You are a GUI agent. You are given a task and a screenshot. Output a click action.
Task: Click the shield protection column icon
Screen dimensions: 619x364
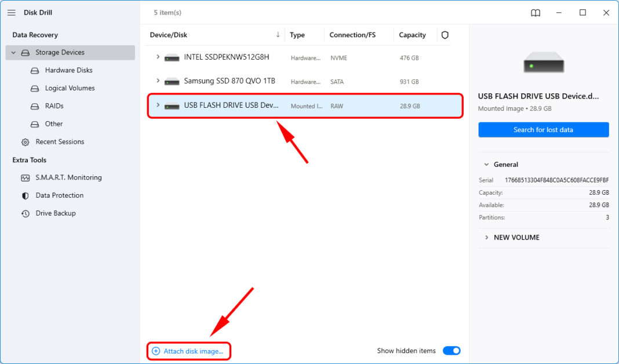pyautogui.click(x=445, y=35)
